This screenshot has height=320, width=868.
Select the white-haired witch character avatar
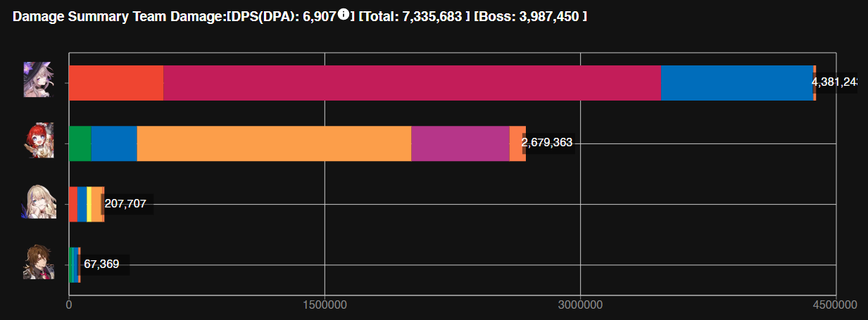pos(39,79)
